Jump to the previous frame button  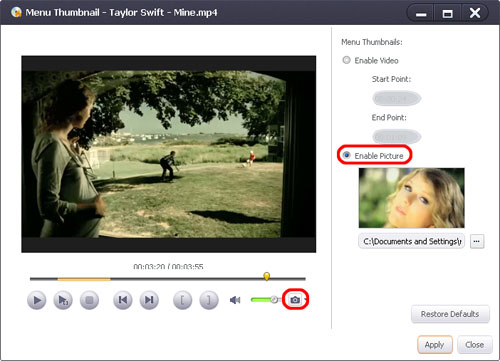pyautogui.click(x=123, y=300)
